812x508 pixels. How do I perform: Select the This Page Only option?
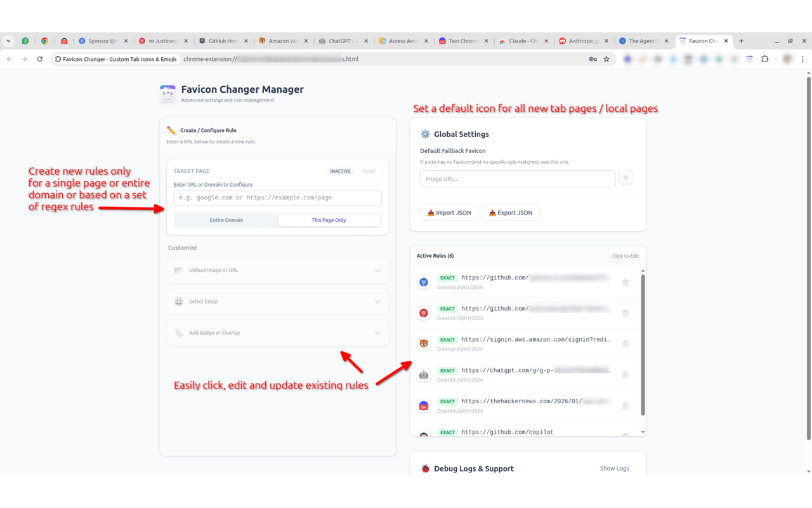click(x=329, y=220)
